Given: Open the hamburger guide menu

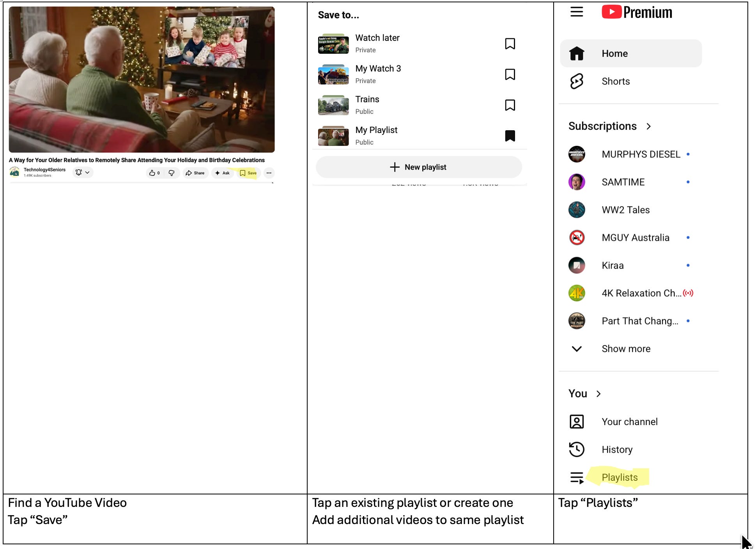Looking at the screenshot, I should (577, 12).
